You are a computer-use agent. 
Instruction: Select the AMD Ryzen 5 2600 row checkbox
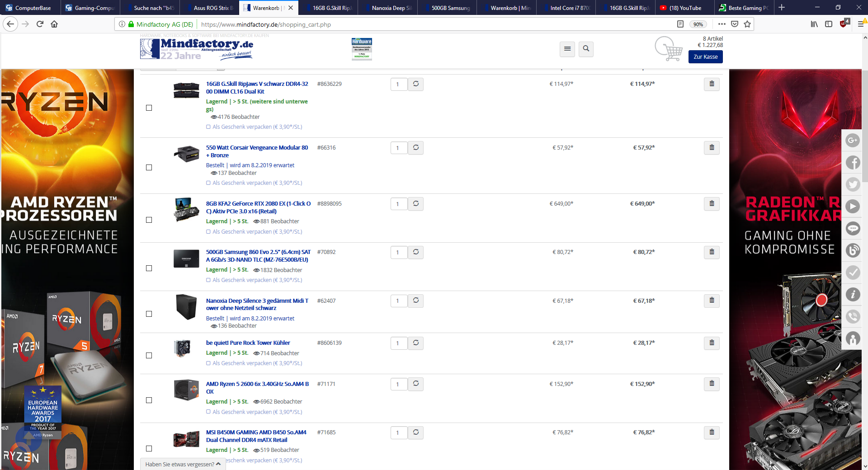click(x=149, y=400)
